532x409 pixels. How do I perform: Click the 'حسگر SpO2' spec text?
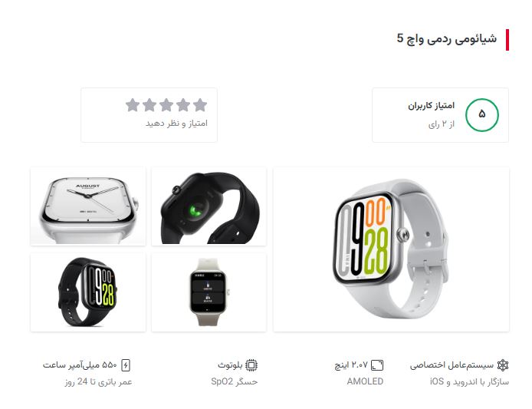point(234,382)
